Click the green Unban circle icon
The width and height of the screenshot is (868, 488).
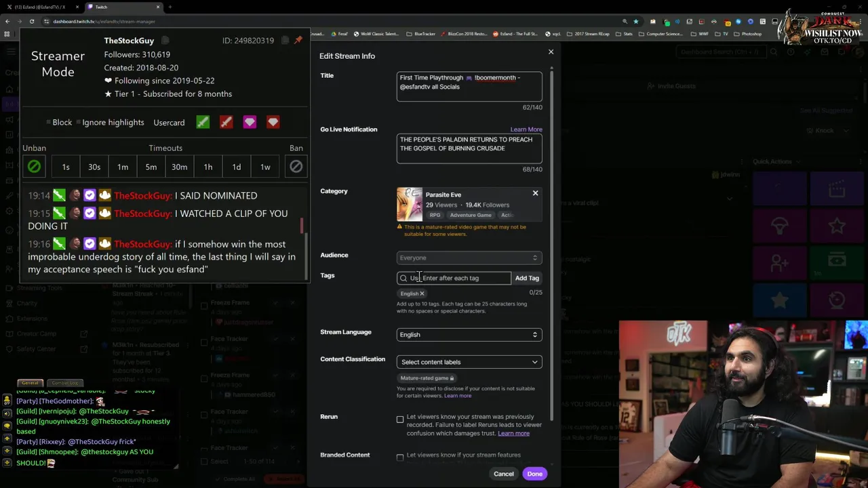[x=34, y=166]
